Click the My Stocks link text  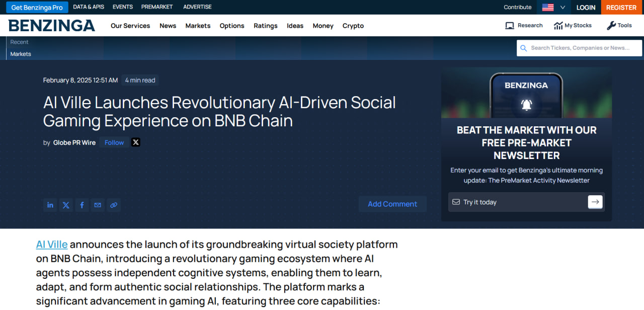coord(578,25)
